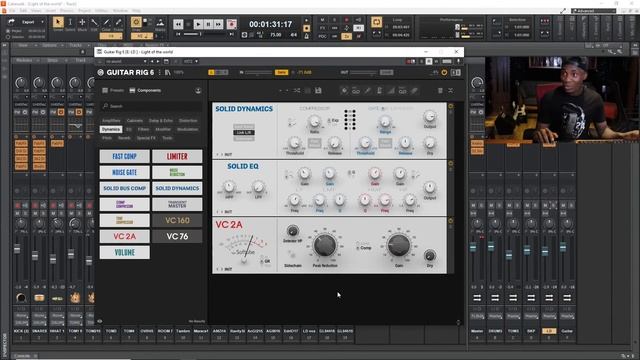This screenshot has height=360, width=640.
Task: Click the component Search field
Action: pos(151,106)
